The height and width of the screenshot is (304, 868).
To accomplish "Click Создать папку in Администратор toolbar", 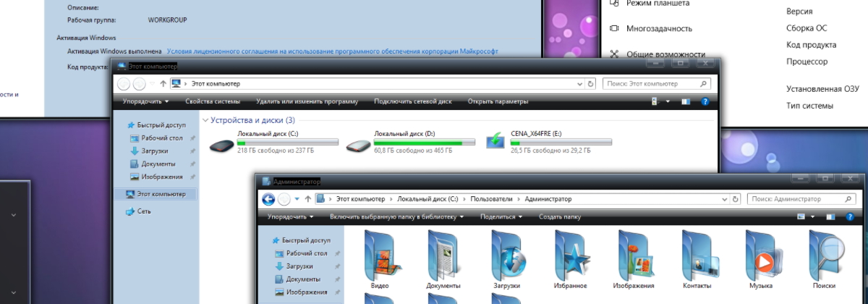I will [560, 216].
